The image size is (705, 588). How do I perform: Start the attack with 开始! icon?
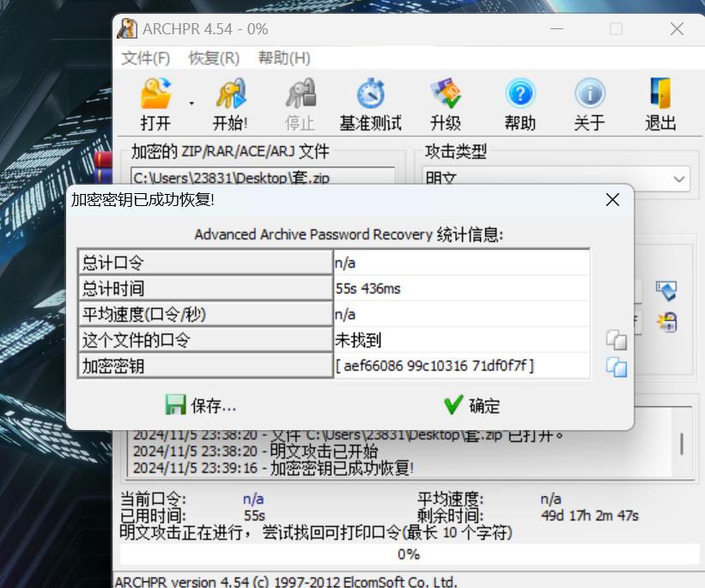tap(230, 104)
